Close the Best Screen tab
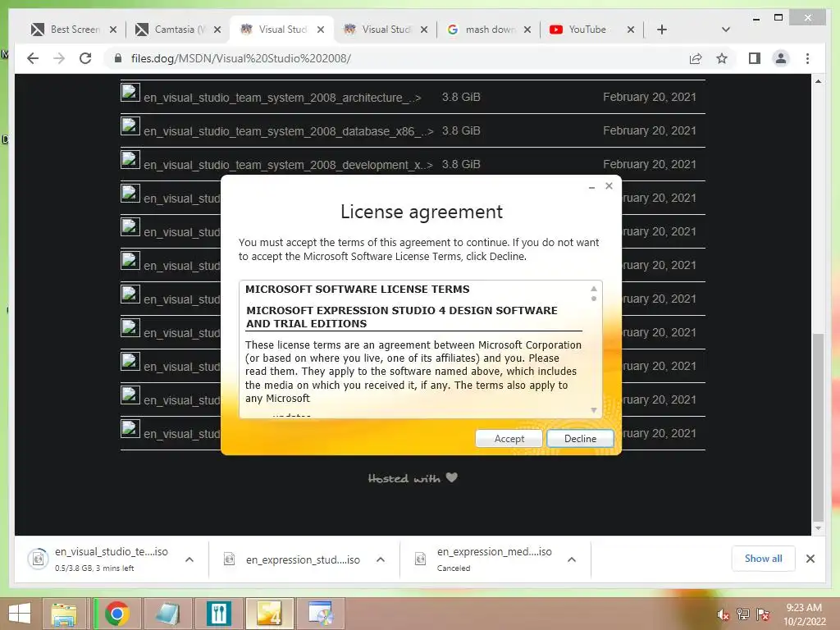The image size is (840, 630). pos(113,30)
